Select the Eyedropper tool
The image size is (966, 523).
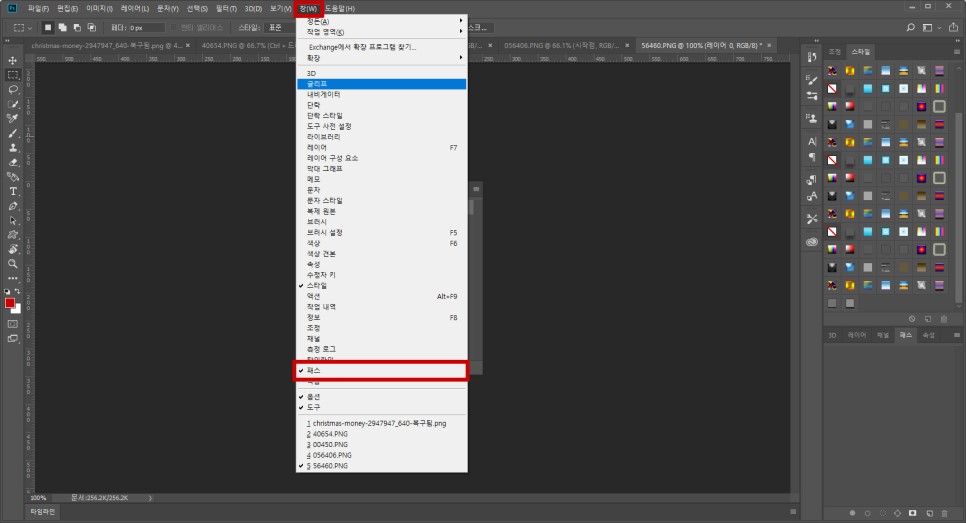(x=12, y=118)
